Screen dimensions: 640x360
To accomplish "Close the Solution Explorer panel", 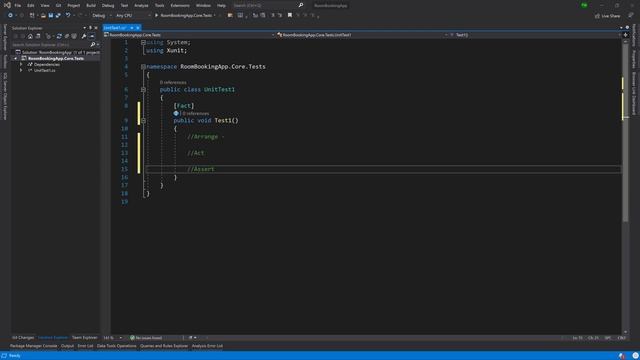I will click(96, 28).
